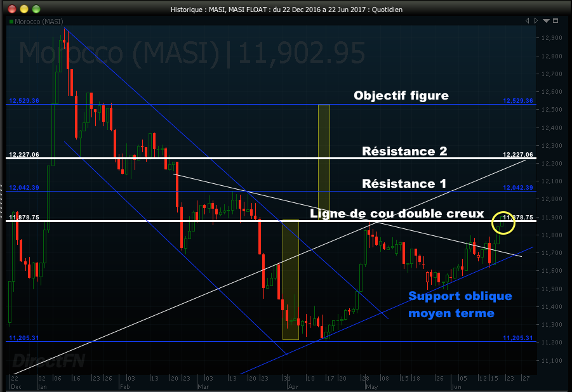Select the Morocco (MASI) series label

pos(38,22)
